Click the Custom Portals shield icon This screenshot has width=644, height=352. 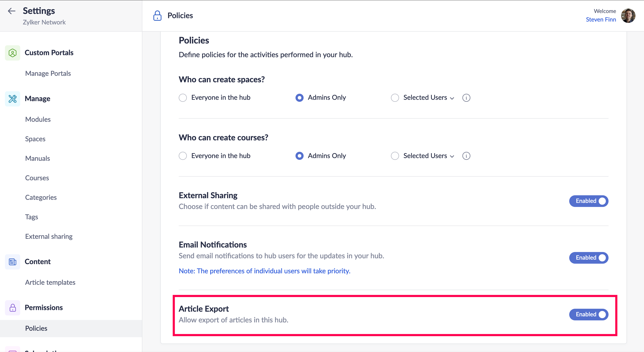pos(13,53)
